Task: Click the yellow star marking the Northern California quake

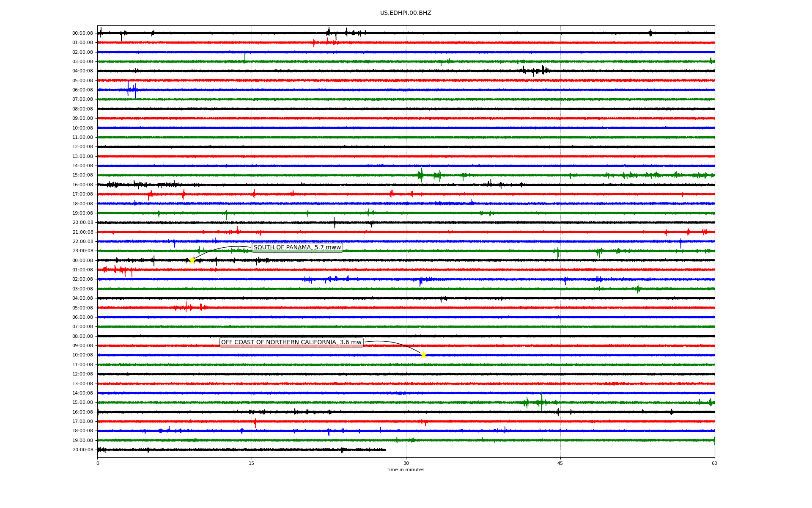Action: tap(423, 355)
